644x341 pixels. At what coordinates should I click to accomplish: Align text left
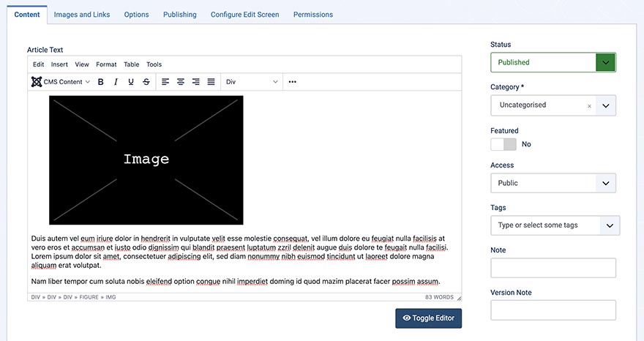pyautogui.click(x=165, y=82)
